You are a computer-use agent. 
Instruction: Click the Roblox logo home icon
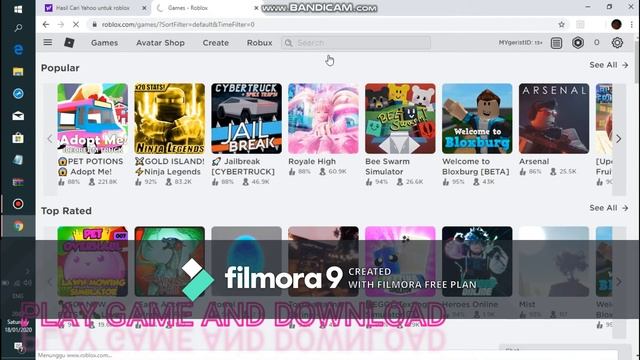click(69, 42)
